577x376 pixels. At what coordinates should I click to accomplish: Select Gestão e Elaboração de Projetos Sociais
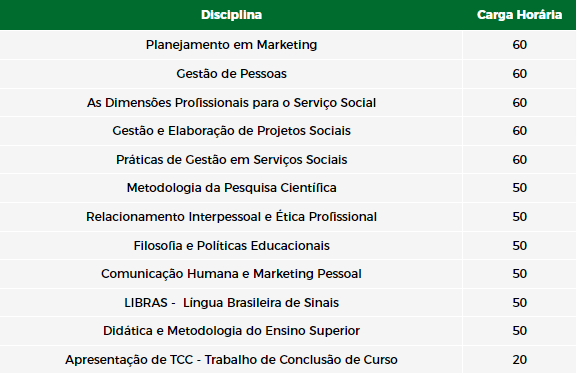(x=231, y=131)
